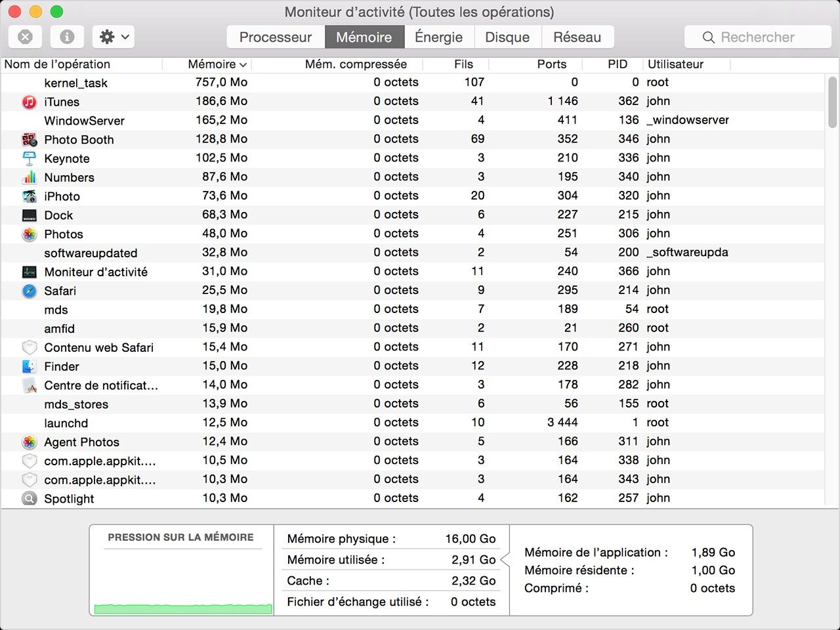Image resolution: width=840 pixels, height=630 pixels.
Task: Switch to the Énergie view
Action: pyautogui.click(x=438, y=37)
